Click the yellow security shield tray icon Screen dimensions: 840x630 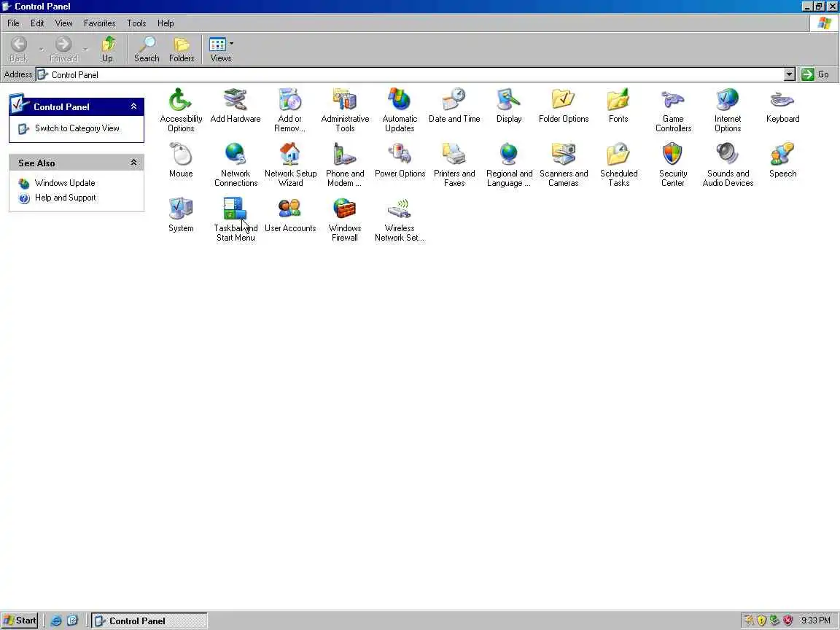pyautogui.click(x=761, y=621)
